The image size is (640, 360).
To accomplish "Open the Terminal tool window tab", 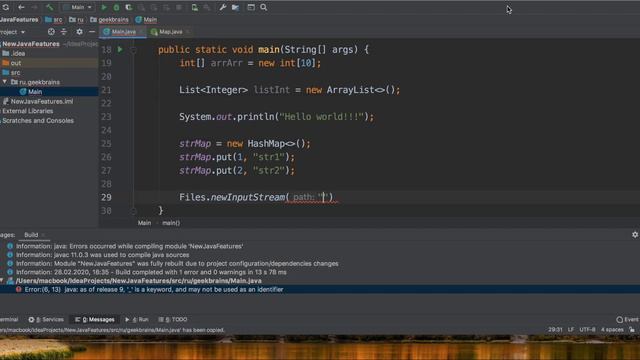I will pos(9,320).
